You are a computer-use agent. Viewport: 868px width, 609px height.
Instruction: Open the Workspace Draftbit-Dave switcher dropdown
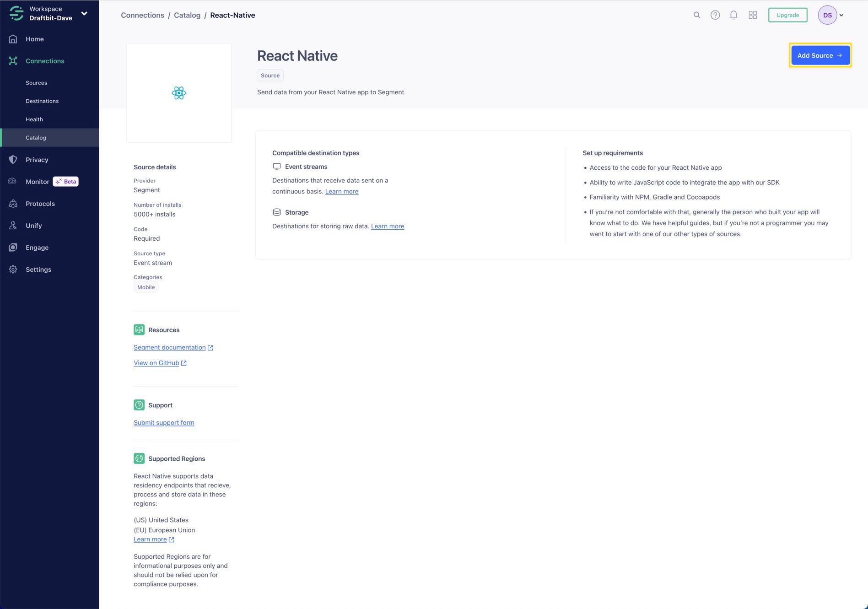[x=84, y=13]
